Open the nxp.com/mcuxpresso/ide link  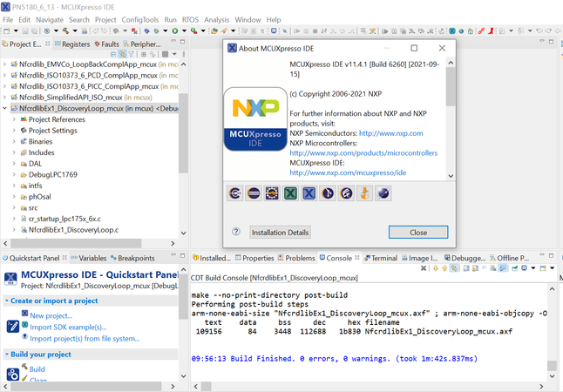[348, 172]
